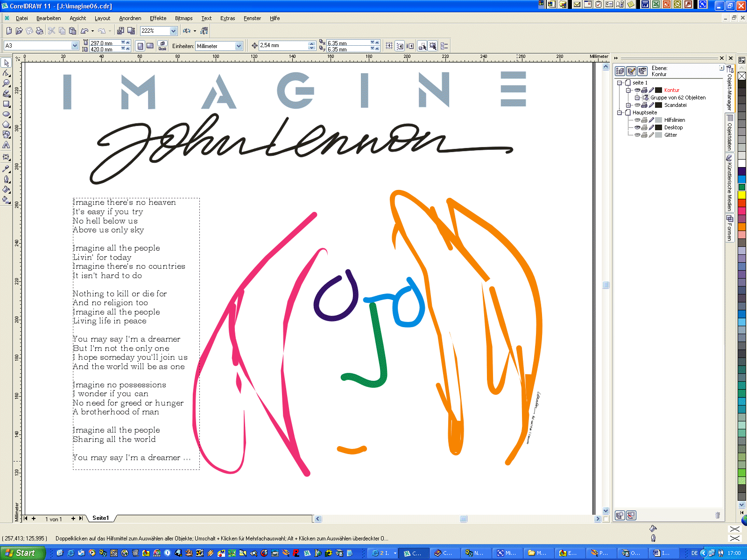Screen dimensions: 747x560
Task: Toggle visibility of Hilfslinien layer
Action: (x=637, y=120)
